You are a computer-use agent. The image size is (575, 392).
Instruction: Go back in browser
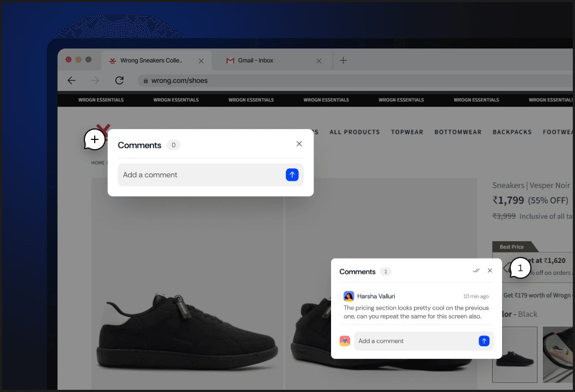pyautogui.click(x=71, y=81)
